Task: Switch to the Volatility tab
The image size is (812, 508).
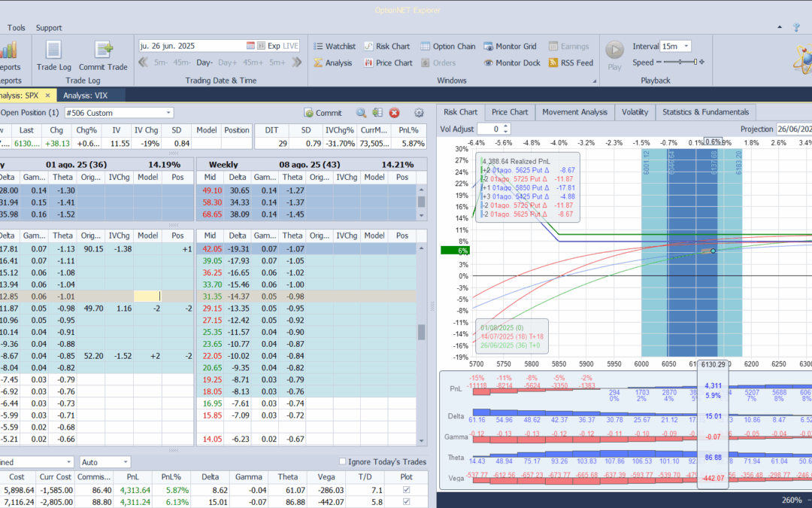Action: (635, 112)
